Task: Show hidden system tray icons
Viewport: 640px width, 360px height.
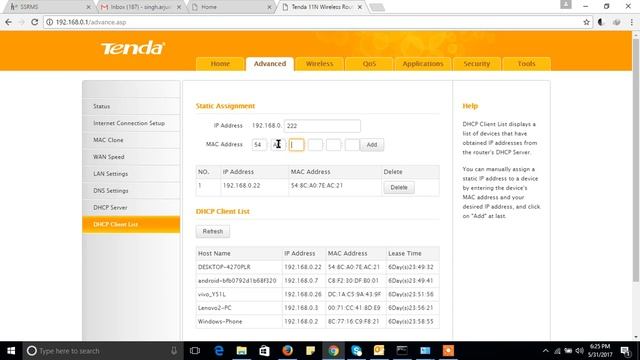Action: pyautogui.click(x=546, y=351)
